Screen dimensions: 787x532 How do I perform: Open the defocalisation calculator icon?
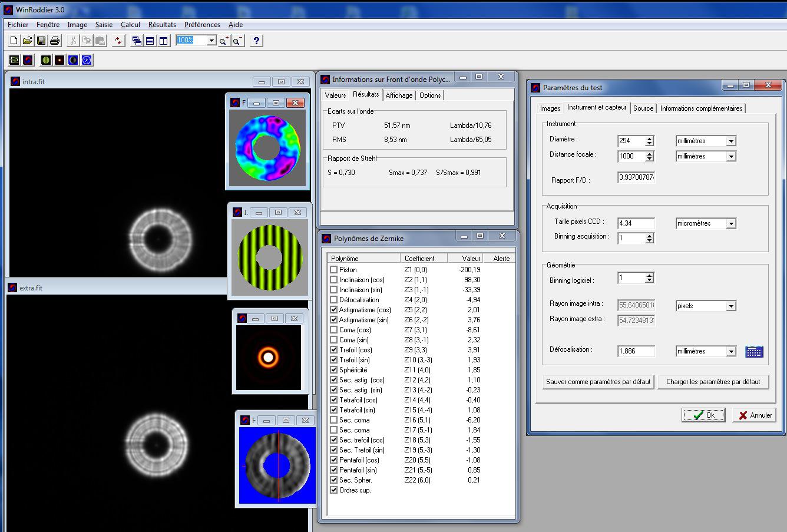(754, 352)
